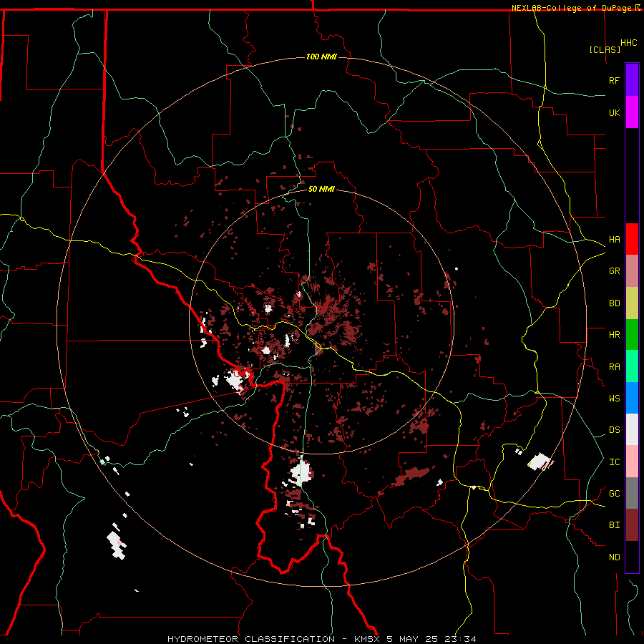Click the RF legend label
The width and height of the screenshot is (644, 644).
pyautogui.click(x=614, y=81)
